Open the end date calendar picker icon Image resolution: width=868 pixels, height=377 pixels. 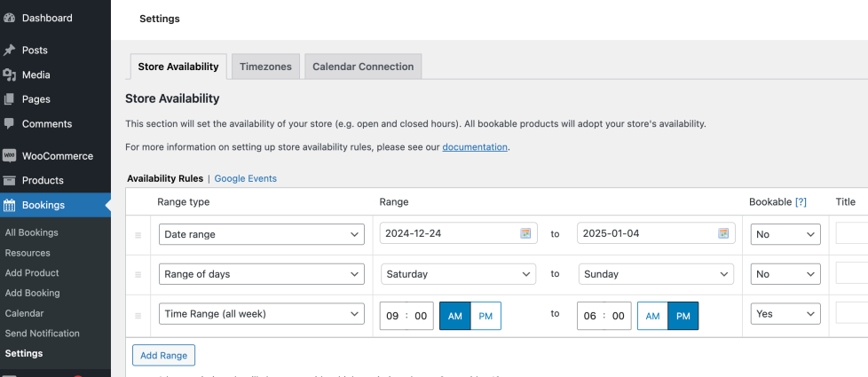click(x=723, y=234)
